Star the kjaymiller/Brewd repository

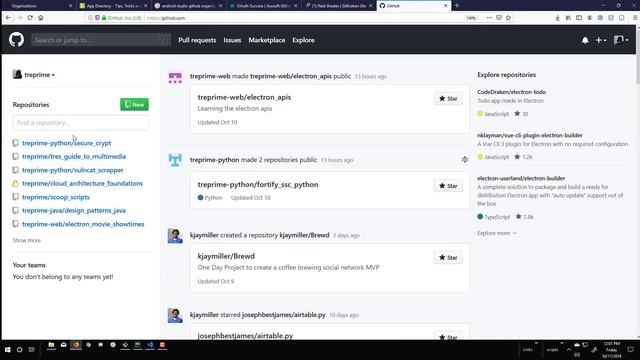(x=448, y=258)
